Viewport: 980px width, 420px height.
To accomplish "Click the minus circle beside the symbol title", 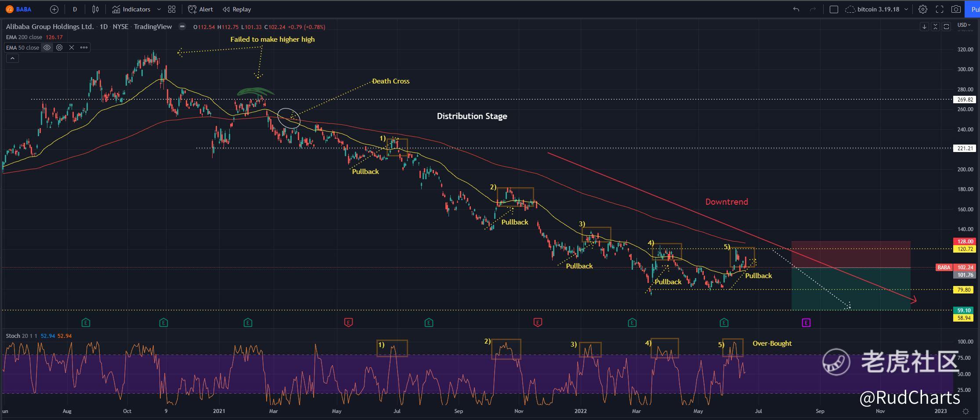I will click(x=182, y=27).
